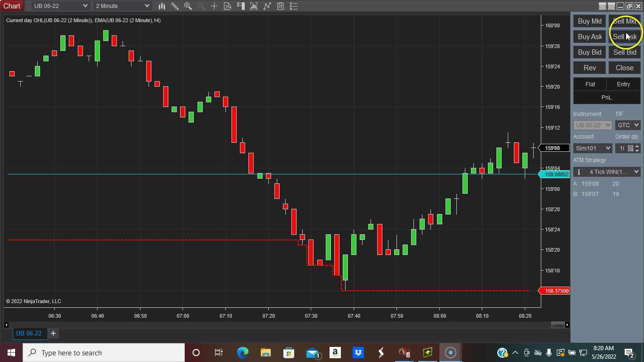The width and height of the screenshot is (644, 362).
Task: Expand the Sim101 account dropdown
Action: tap(593, 148)
